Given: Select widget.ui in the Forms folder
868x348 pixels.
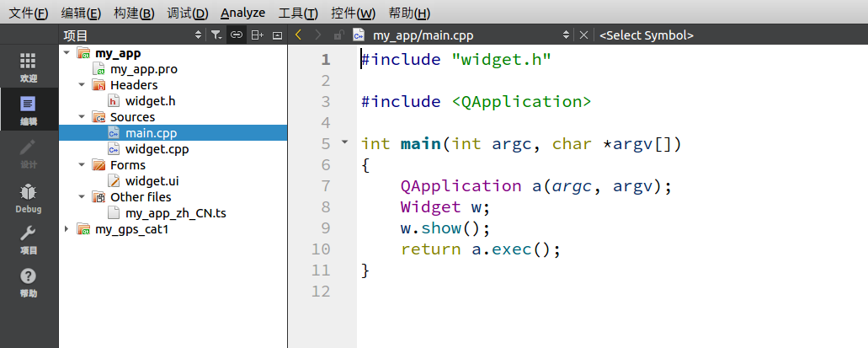Looking at the screenshot, I should point(152,181).
